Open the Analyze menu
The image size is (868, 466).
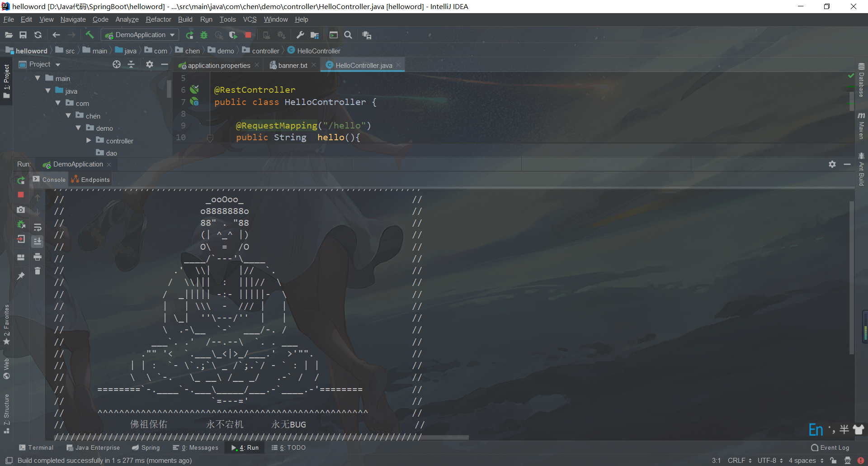point(127,19)
